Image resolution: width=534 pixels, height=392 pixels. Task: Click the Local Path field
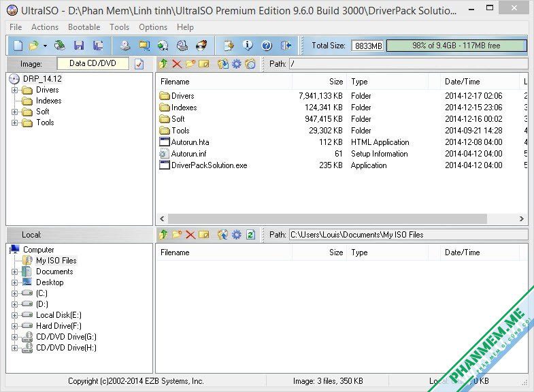click(x=408, y=235)
